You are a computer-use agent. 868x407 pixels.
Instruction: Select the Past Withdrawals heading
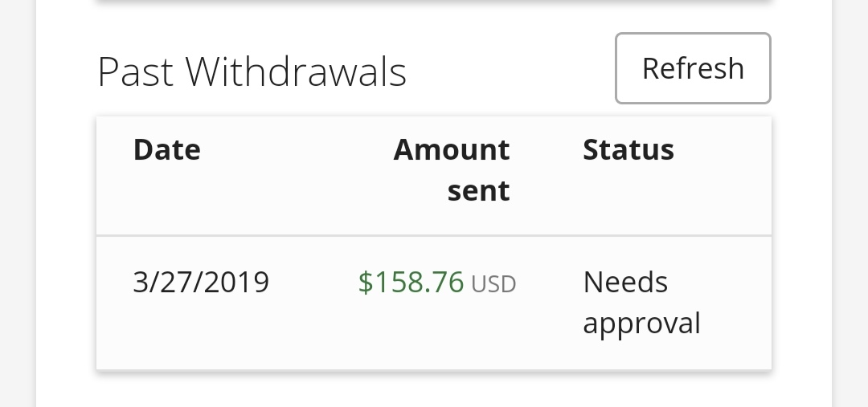(x=252, y=71)
